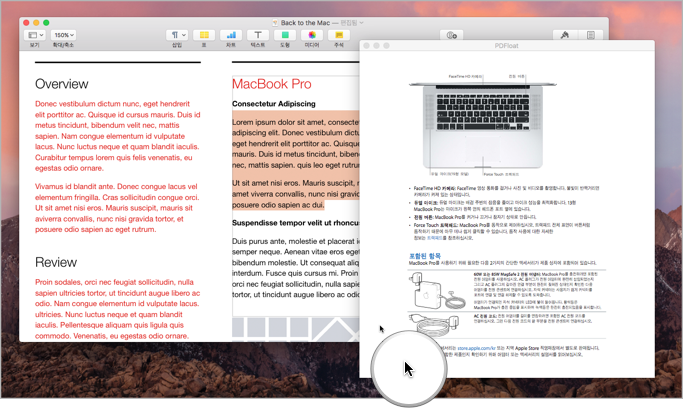The image size is (683, 408).
Task: Click the green full-screen button on Pages
Action: 46,23
